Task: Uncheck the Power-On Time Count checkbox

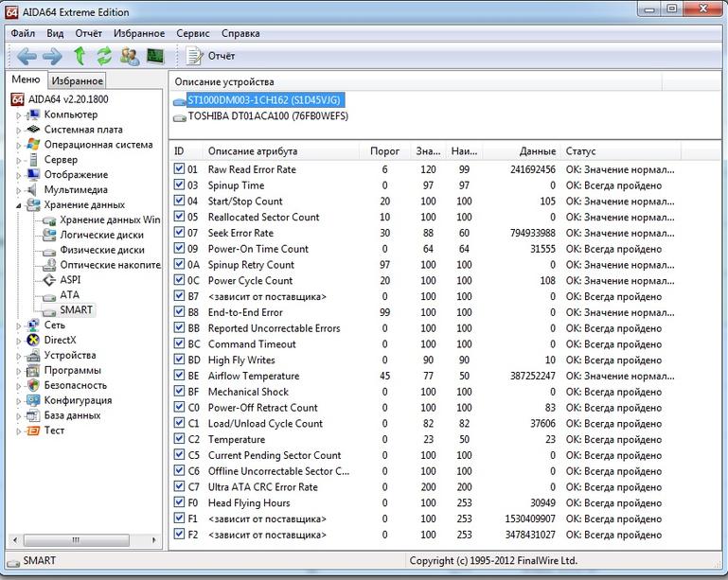Action: [x=179, y=248]
